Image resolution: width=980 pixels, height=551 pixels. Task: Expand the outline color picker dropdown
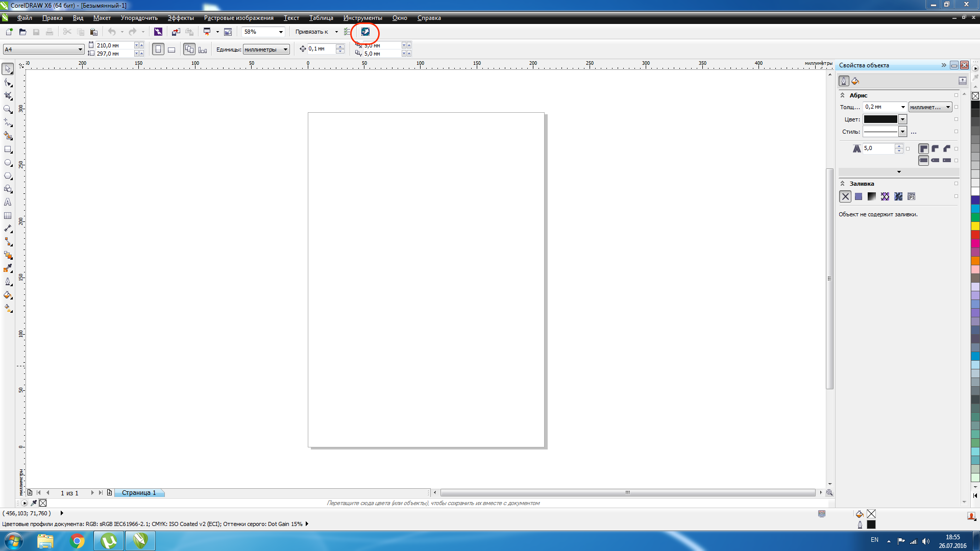point(902,119)
